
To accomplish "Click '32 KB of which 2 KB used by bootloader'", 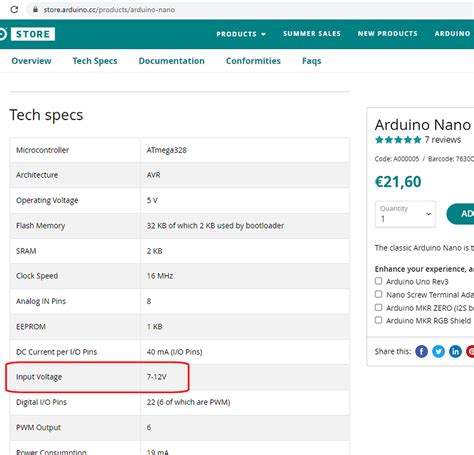I will click(215, 226).
